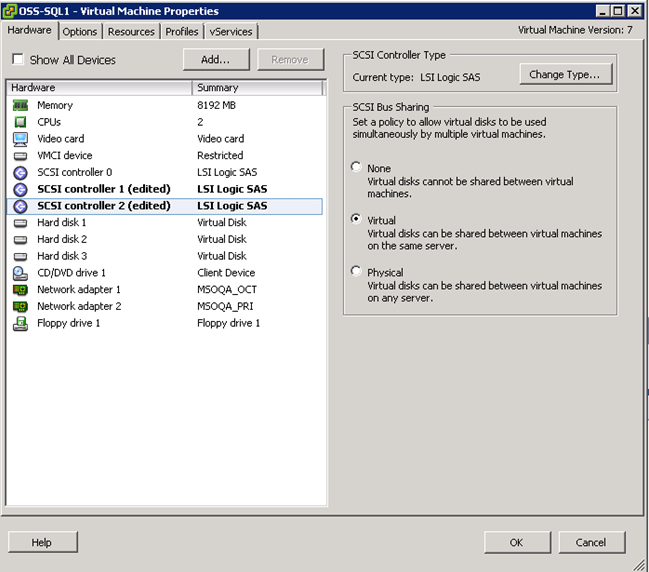Switch to the Hardware tab
Screen dimensions: 649x572
[x=29, y=30]
